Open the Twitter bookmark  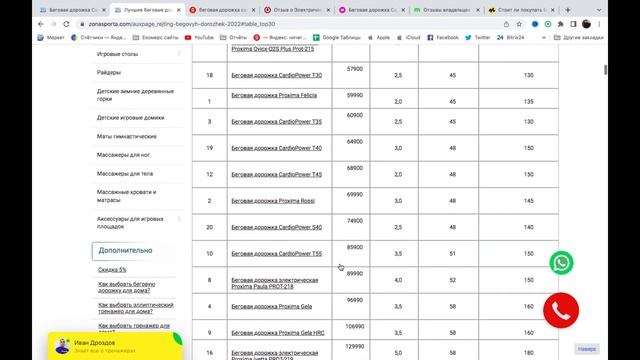478,38
